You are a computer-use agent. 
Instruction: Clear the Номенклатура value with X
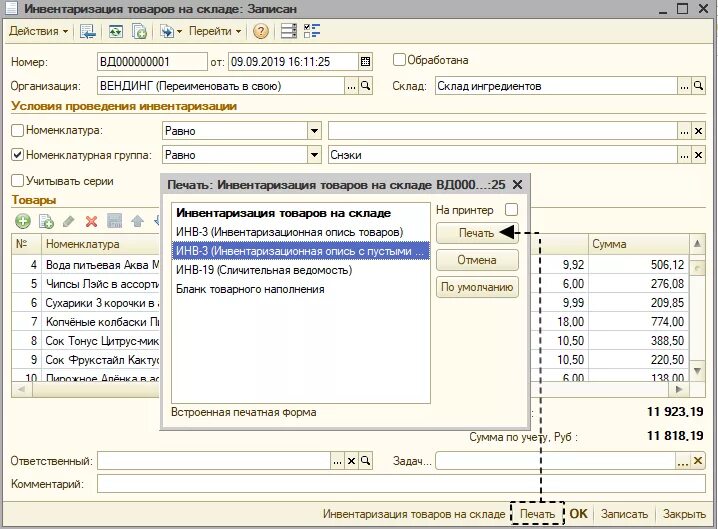tap(698, 131)
